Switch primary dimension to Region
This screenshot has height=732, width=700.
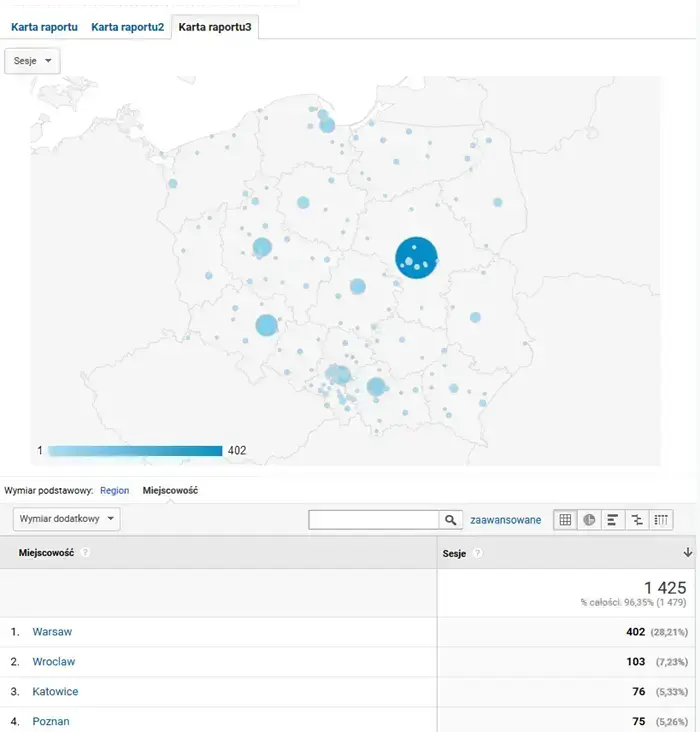click(x=114, y=491)
